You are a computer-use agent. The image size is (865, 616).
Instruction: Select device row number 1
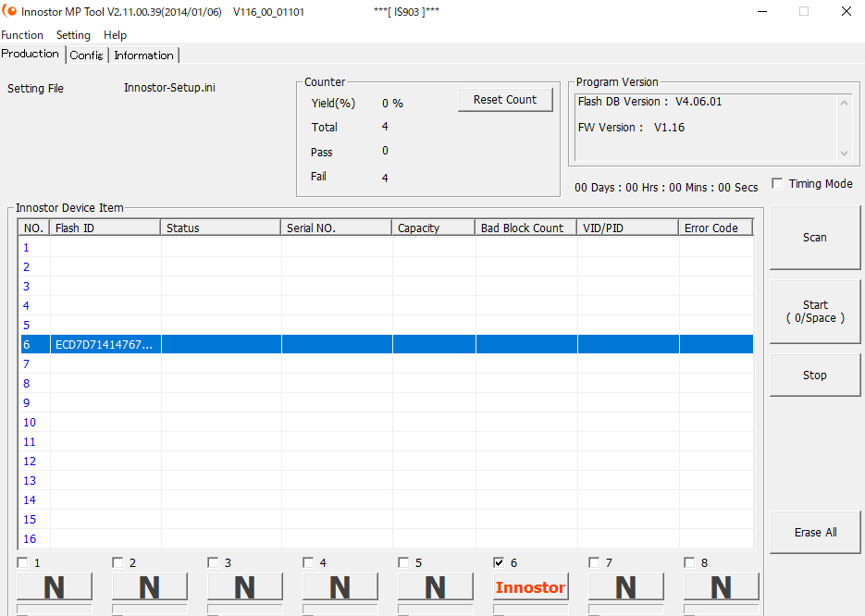point(386,248)
